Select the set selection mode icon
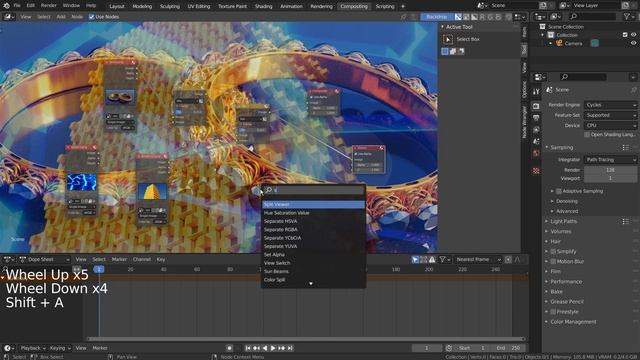The width and height of the screenshot is (640, 360). point(445,51)
